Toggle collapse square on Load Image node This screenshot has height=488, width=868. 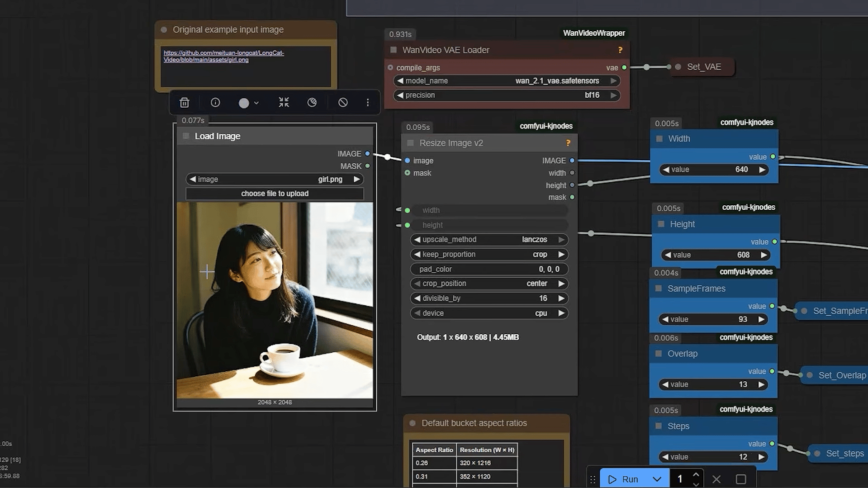pyautogui.click(x=186, y=136)
